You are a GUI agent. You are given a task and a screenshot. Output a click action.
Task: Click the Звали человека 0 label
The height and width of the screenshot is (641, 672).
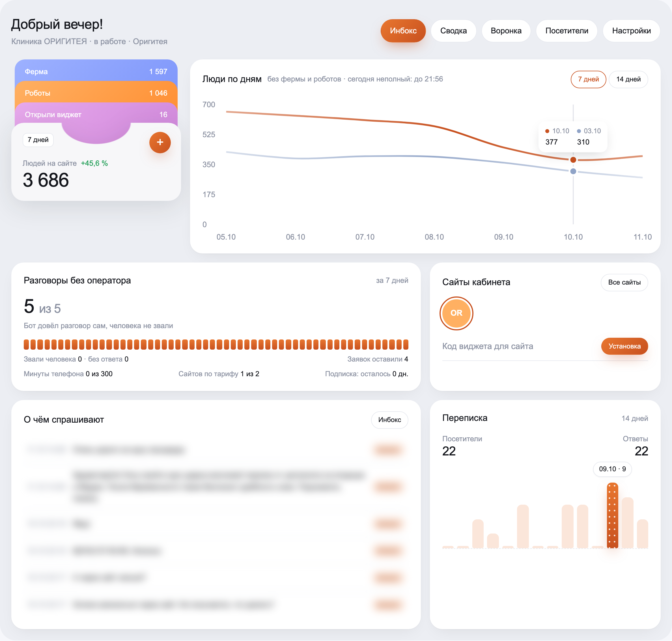[x=53, y=359]
